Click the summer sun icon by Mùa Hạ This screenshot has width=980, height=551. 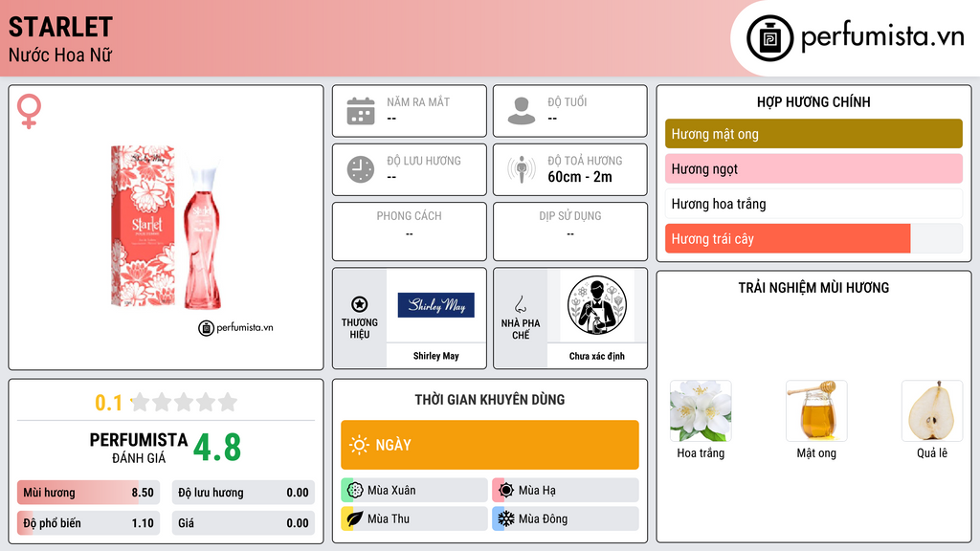point(506,490)
